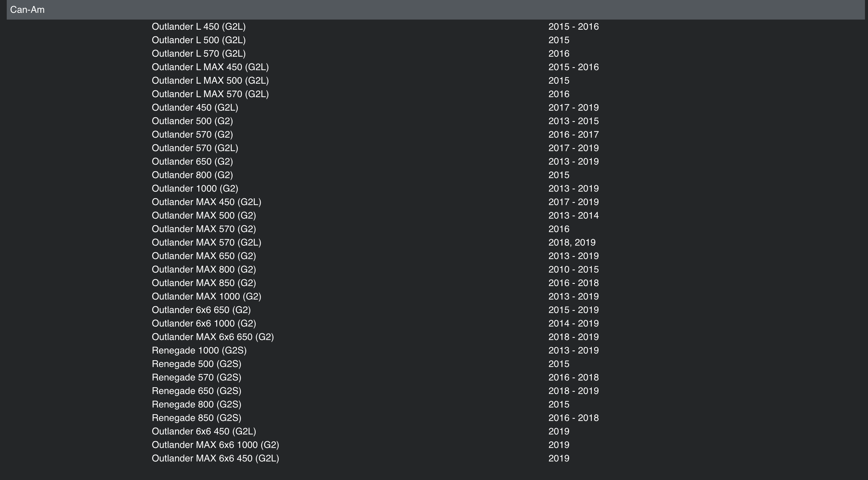Select year 2015 for Renegade 800
868x480 pixels.
(x=559, y=404)
